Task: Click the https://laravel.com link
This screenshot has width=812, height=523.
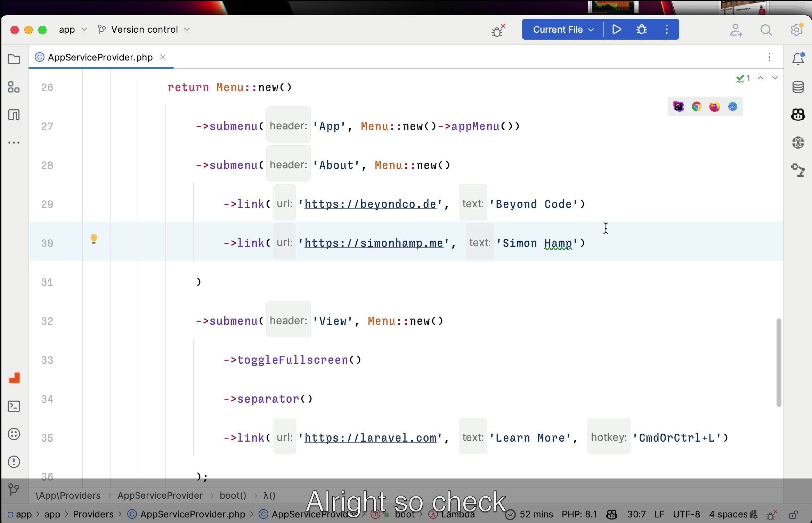Action: 370,438
